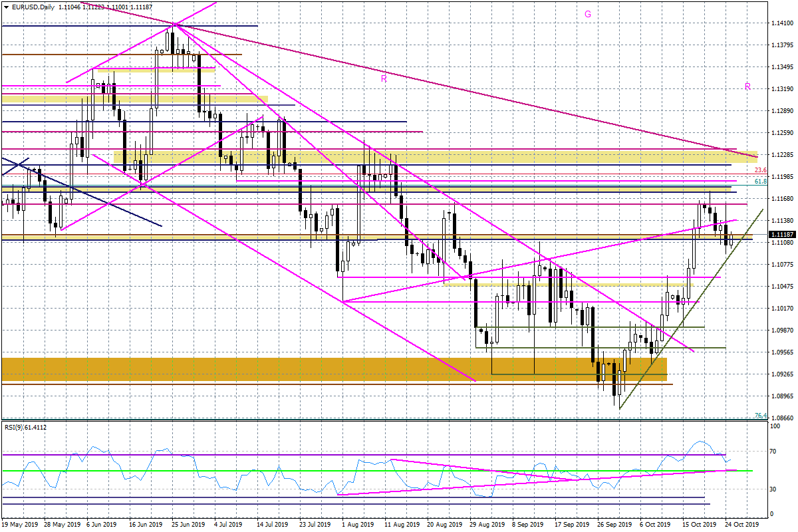This screenshot has height=532, width=798.
Task: Click the 19 May 2019 date label
Action: tap(19, 525)
